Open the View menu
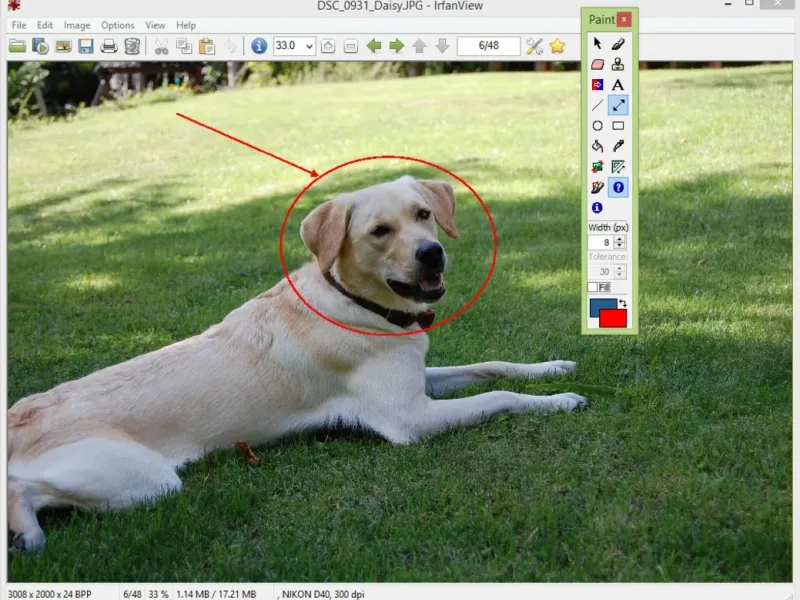The width and height of the screenshot is (800, 600). (x=155, y=25)
